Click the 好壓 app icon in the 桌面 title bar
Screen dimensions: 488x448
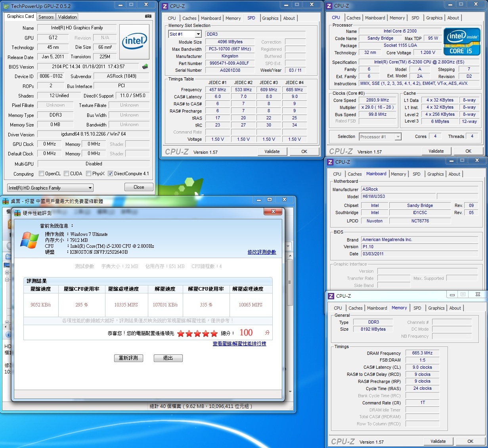point(6,201)
